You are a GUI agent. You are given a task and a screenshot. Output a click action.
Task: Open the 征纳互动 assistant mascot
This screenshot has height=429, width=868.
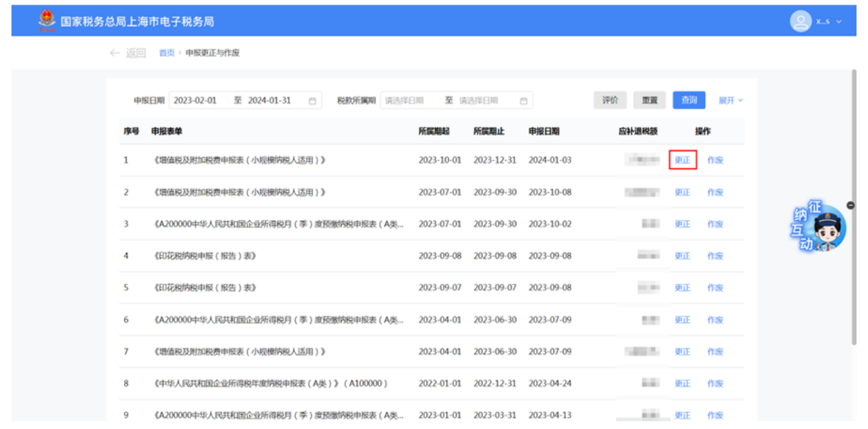(x=818, y=226)
